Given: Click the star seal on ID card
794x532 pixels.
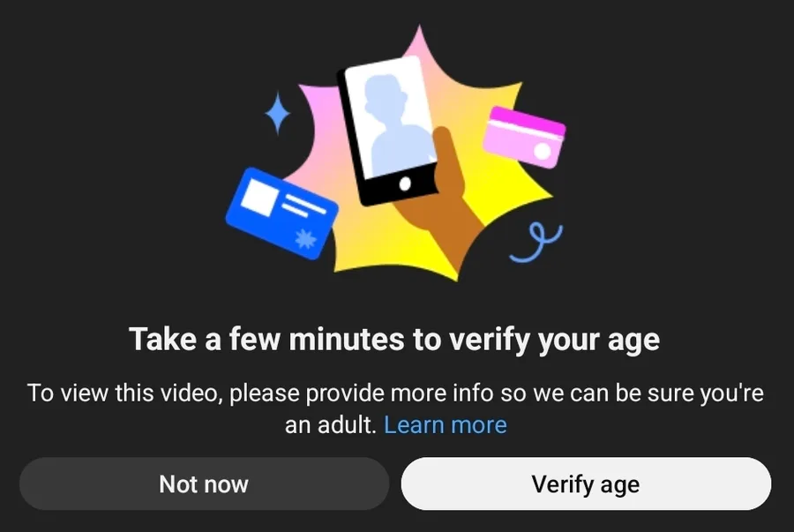Looking at the screenshot, I should pos(305,238).
